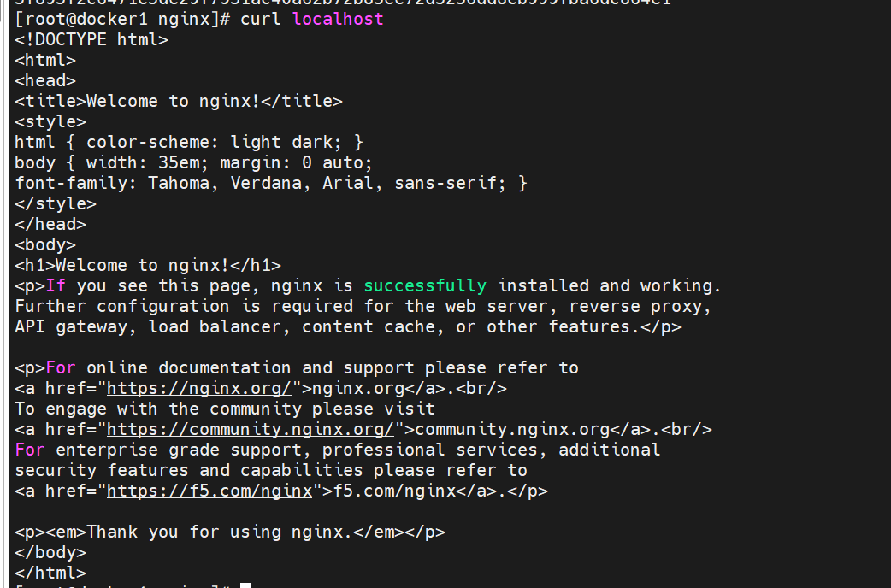Click 'For' starting the enterprise grade support line
Image resolution: width=891 pixels, height=588 pixels.
click(30, 450)
